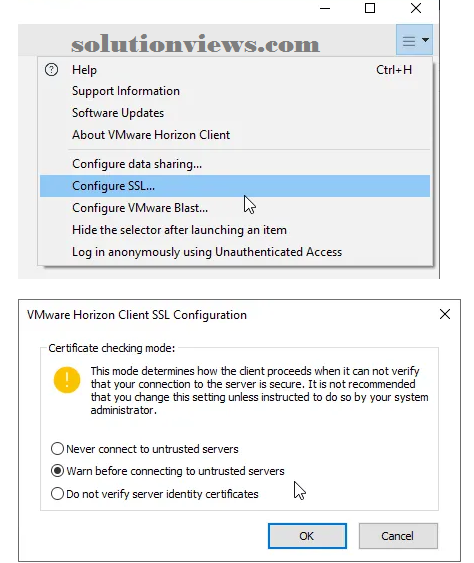Select Software Updates in the menu
The height and width of the screenshot is (563, 474).
click(235, 113)
